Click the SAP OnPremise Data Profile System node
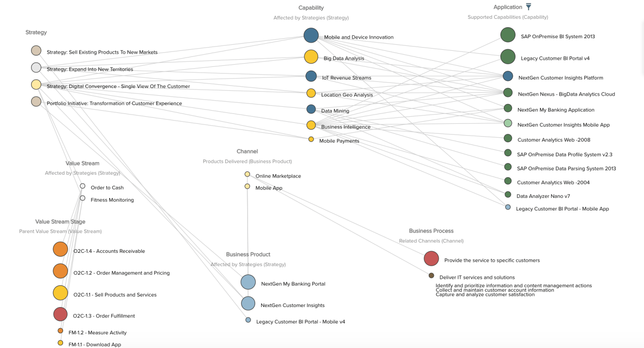Viewport: 644px width, 348px height. [x=508, y=153]
